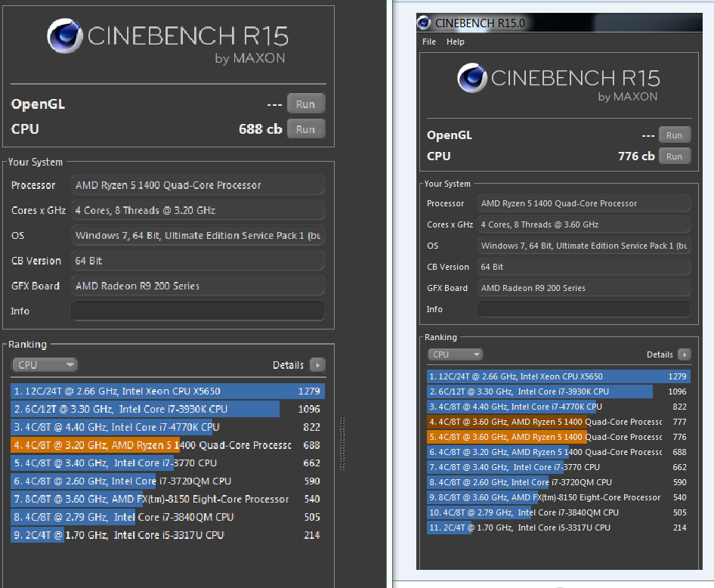Select i7-4770K ranking row in left window
714x588 pixels.
tap(168, 427)
